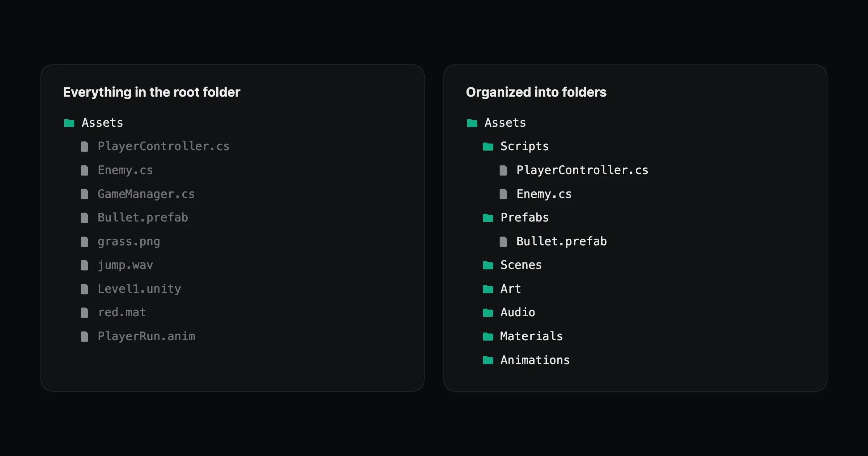Click the file icon beside grass.png

point(84,242)
